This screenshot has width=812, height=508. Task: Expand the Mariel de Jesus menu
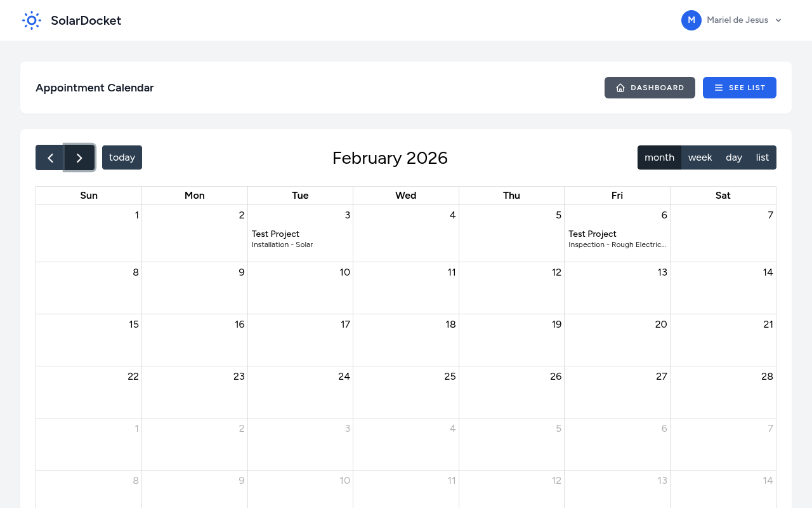click(738, 20)
